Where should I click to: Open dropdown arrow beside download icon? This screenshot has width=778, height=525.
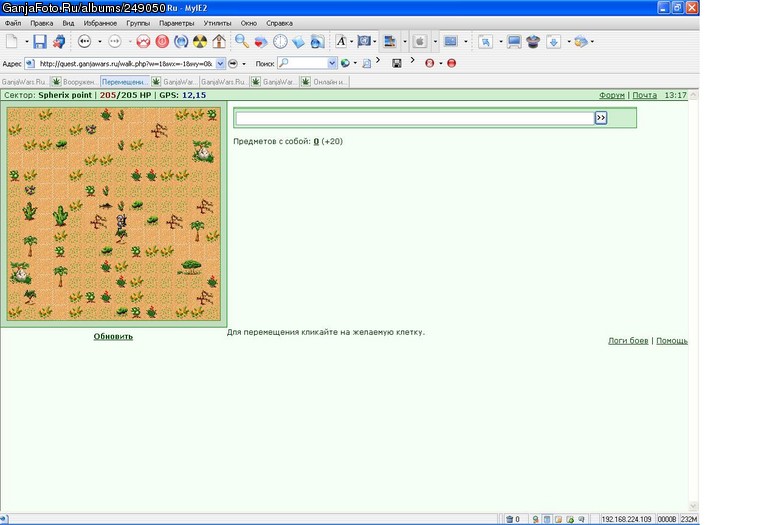(x=569, y=42)
